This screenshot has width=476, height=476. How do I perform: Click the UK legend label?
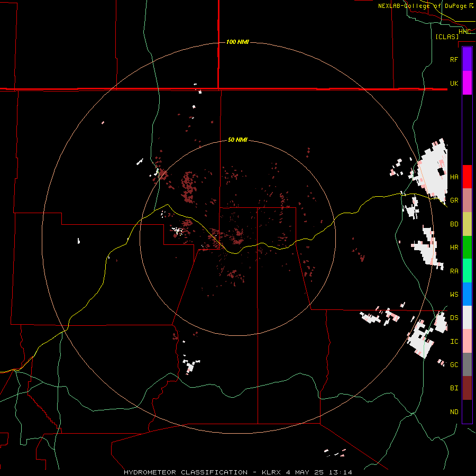tap(454, 83)
